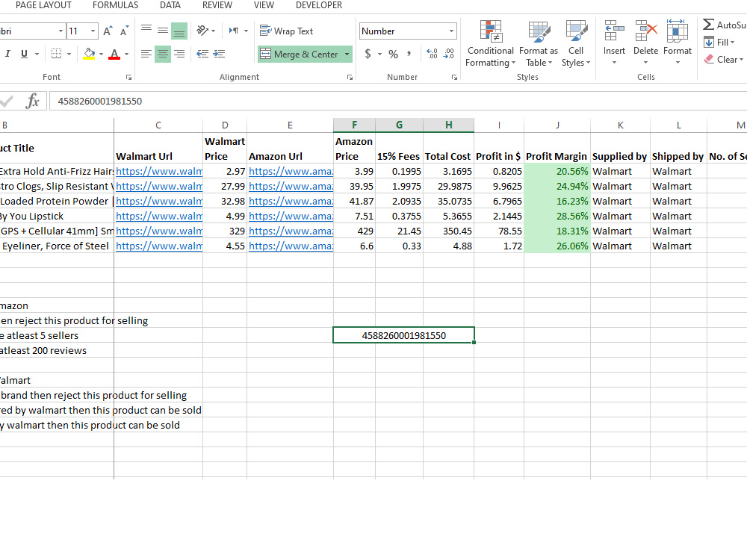Apply Accounting dollar format
747x560 pixels.
(368, 54)
